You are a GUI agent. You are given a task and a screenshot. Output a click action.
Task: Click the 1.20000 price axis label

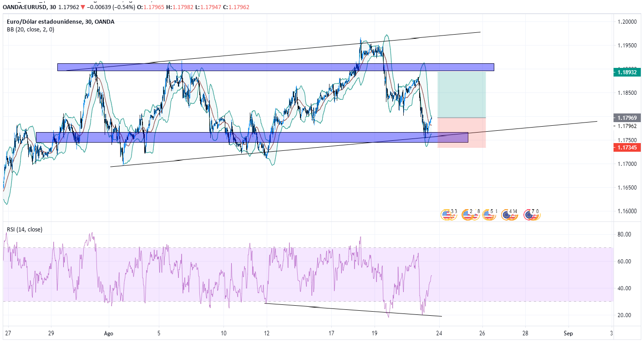(x=627, y=21)
